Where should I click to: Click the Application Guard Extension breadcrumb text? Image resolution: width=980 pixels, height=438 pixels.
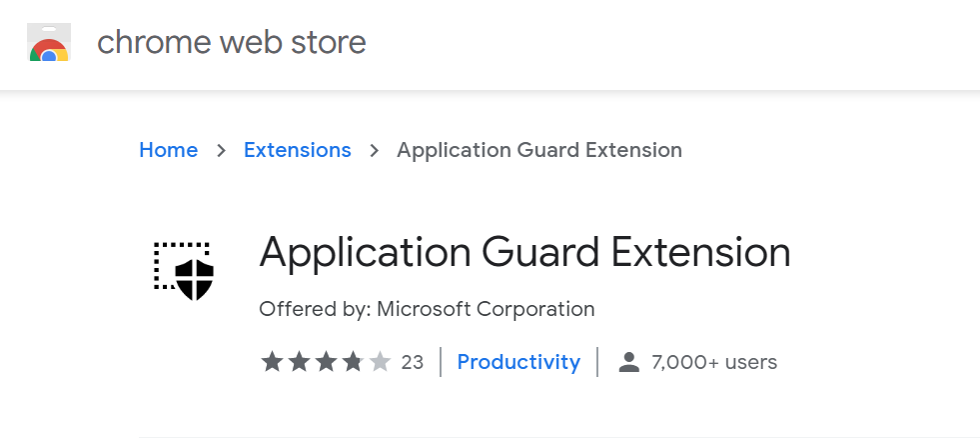538,150
